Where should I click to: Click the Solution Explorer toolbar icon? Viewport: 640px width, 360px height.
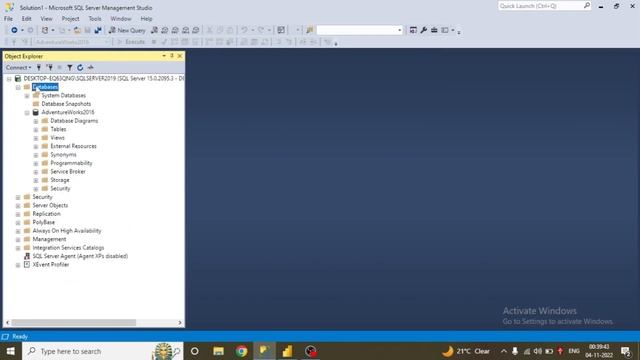click(x=413, y=30)
